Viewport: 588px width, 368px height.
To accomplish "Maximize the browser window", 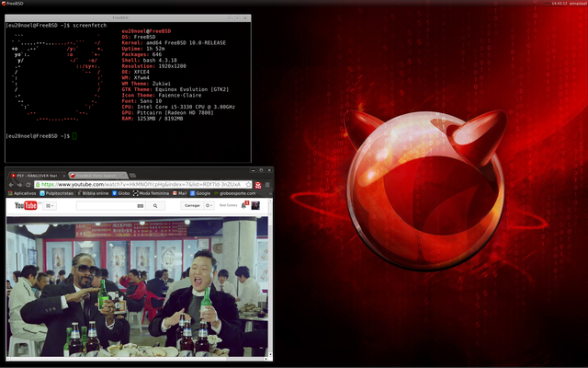I will click(261, 170).
